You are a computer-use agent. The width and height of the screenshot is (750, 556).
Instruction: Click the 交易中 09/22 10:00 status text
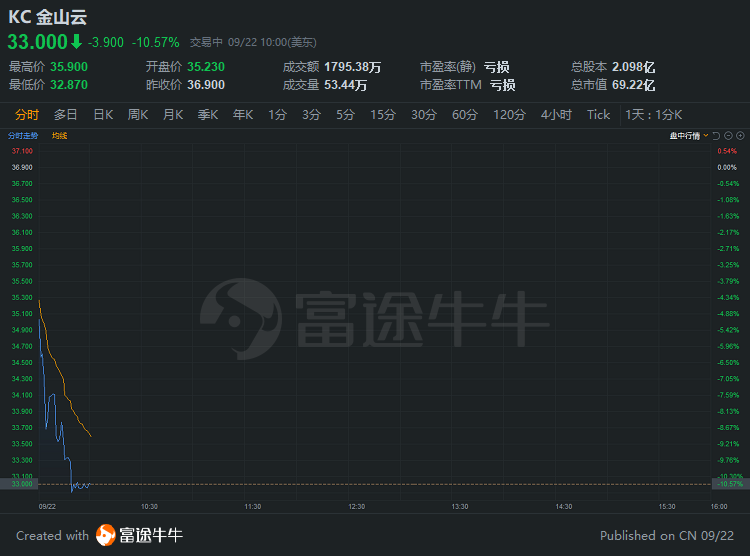(x=253, y=42)
